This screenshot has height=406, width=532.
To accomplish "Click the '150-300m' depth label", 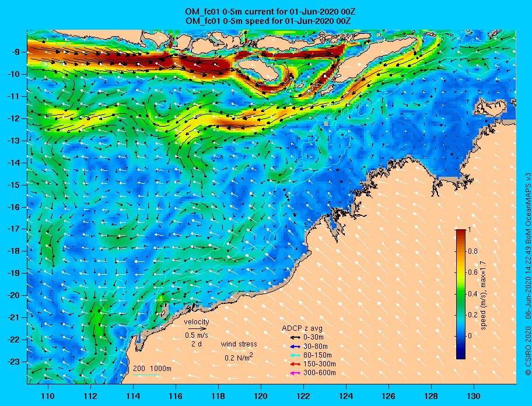I will pos(319,364).
